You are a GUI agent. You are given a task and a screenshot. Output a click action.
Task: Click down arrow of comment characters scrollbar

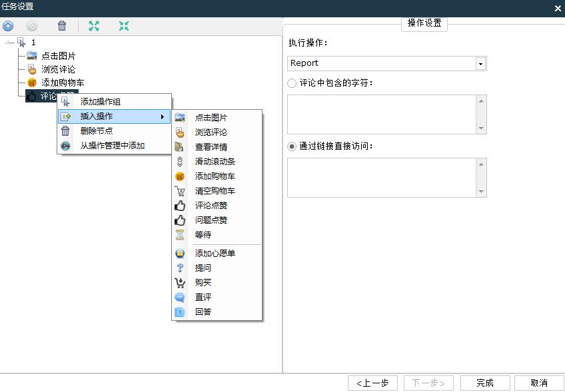(x=481, y=128)
